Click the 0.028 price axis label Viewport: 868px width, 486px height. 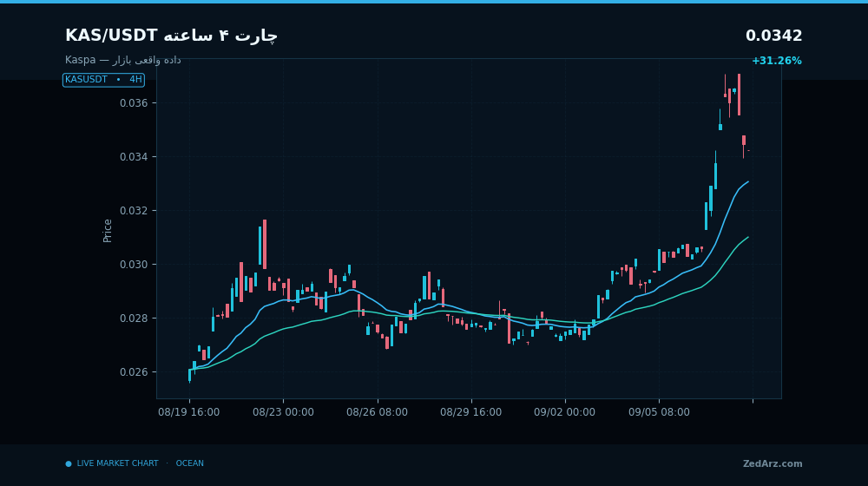[132, 319]
